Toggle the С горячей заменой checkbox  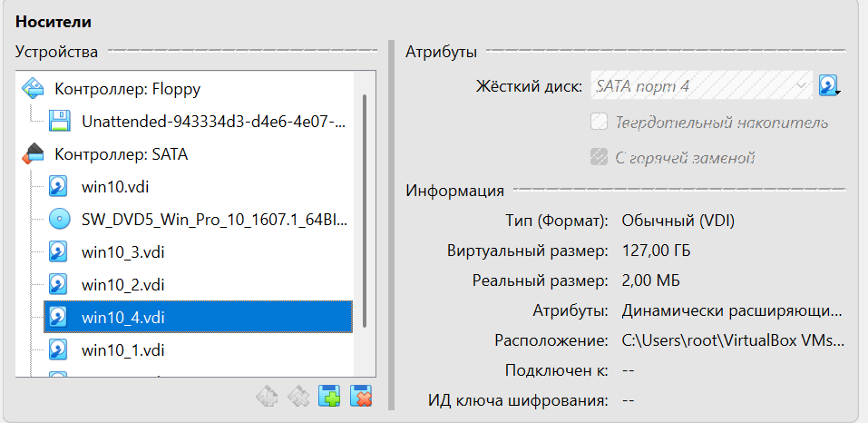pyautogui.click(x=599, y=158)
